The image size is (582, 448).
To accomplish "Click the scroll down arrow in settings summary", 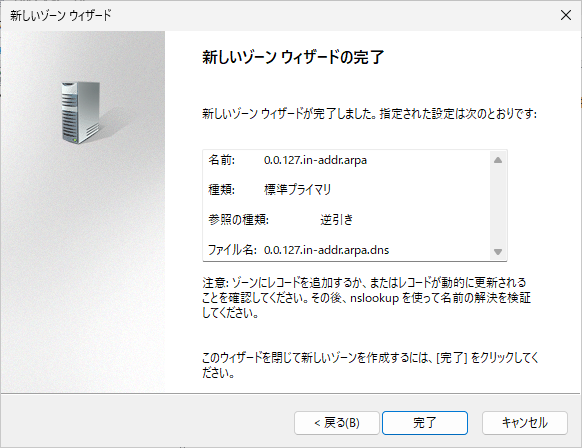I will coord(498,252).
